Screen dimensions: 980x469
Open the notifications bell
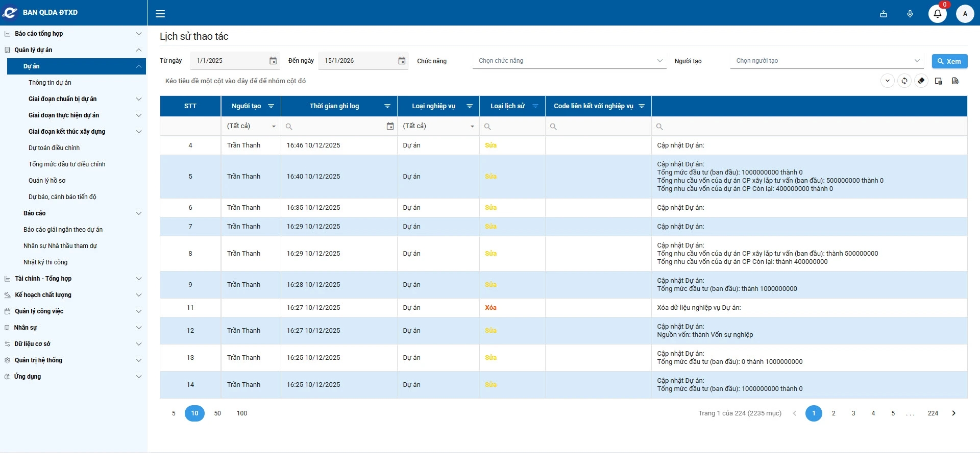[937, 14]
